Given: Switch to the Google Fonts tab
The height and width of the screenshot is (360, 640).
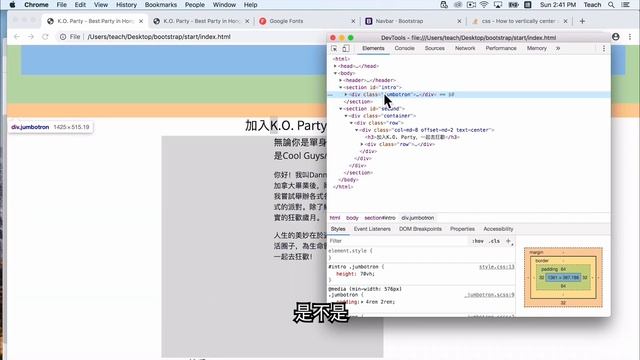Looking at the screenshot, I should 307,21.
